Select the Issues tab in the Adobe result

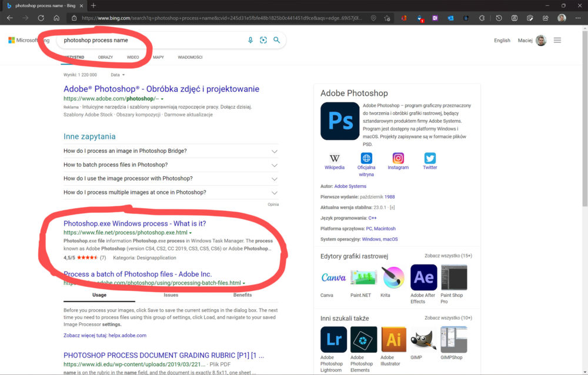[x=171, y=295]
